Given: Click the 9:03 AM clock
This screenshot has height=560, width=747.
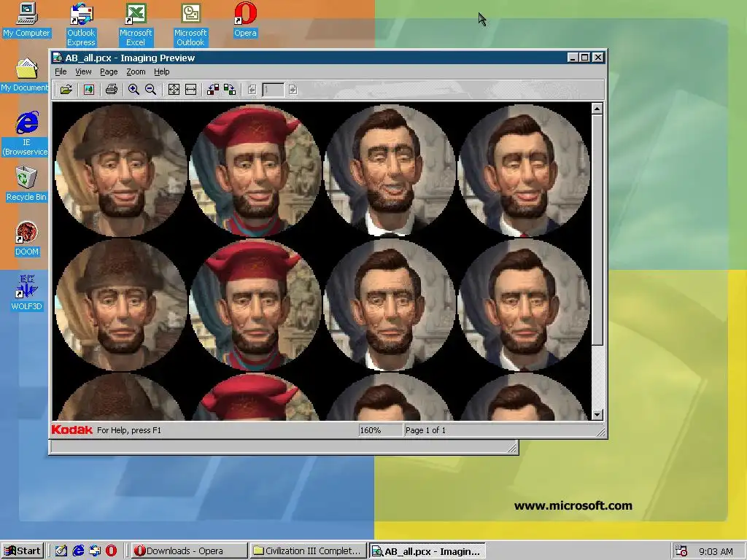Looking at the screenshot, I should 716,551.
